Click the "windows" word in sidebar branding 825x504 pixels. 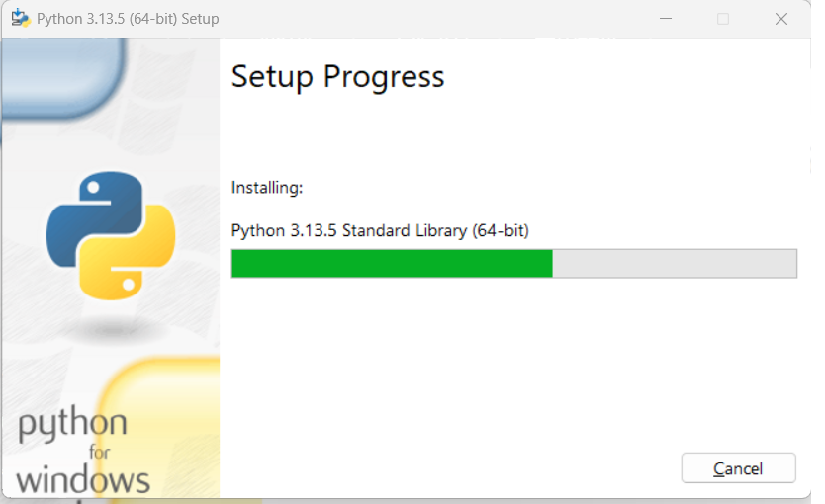point(83,480)
